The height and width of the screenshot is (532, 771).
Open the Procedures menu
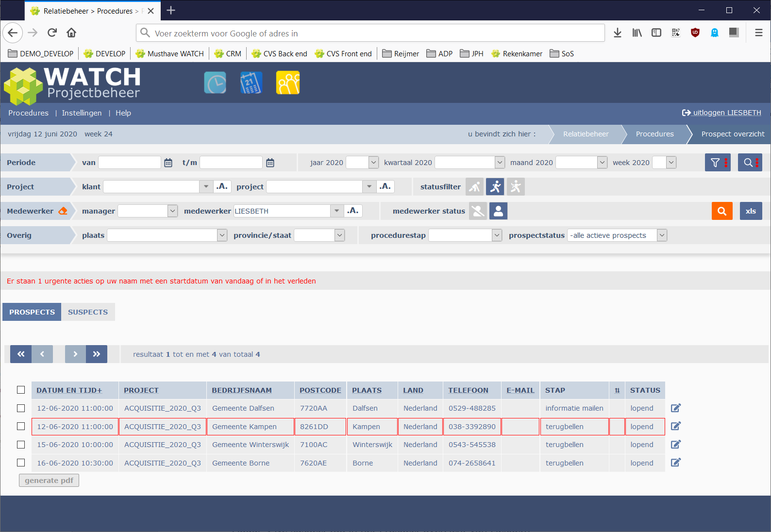[x=28, y=113]
